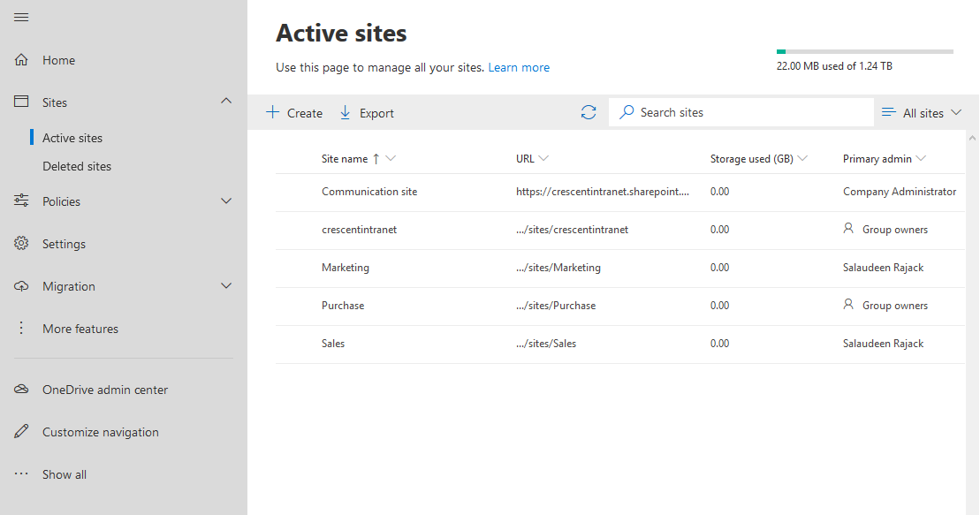
Task: Expand the Policies section
Action: coord(226,201)
